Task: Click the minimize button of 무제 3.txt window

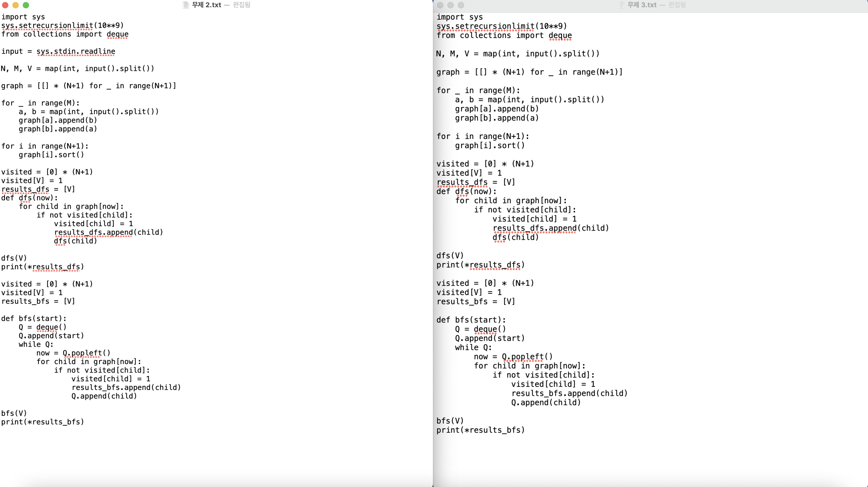Action: pos(451,5)
